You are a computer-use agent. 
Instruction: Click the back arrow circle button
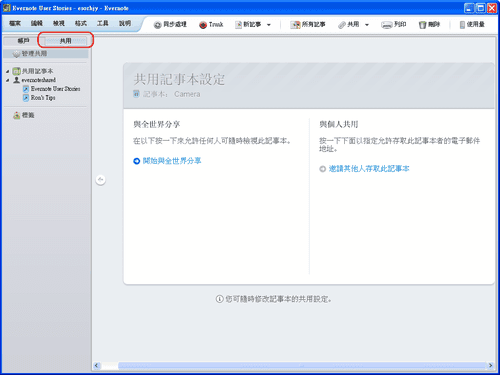(101, 180)
